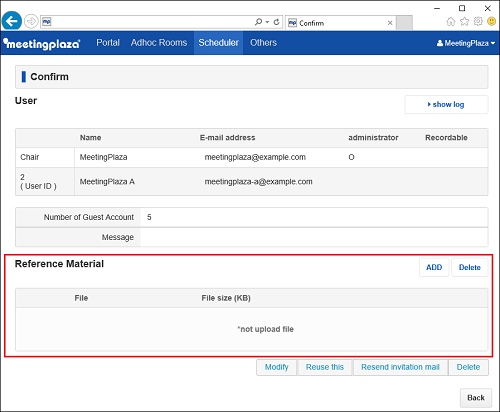Select the Confirm browser tab

[x=341, y=23]
